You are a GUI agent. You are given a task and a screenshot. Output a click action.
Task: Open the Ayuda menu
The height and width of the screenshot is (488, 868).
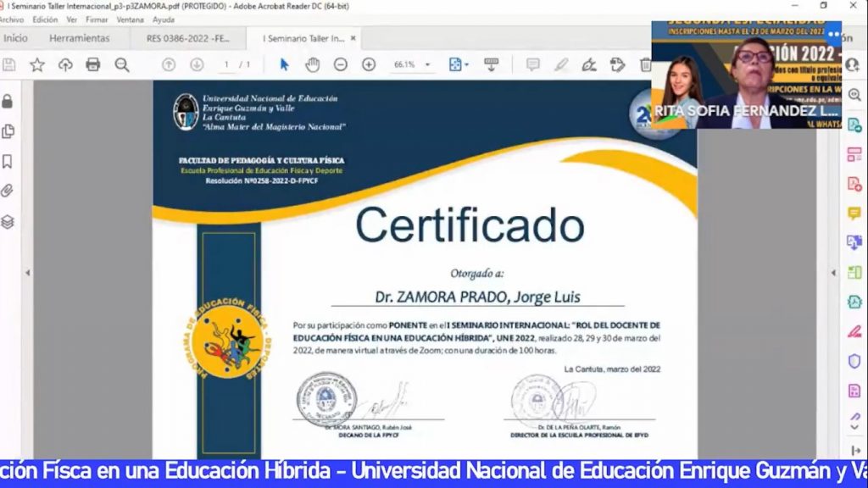[164, 19]
